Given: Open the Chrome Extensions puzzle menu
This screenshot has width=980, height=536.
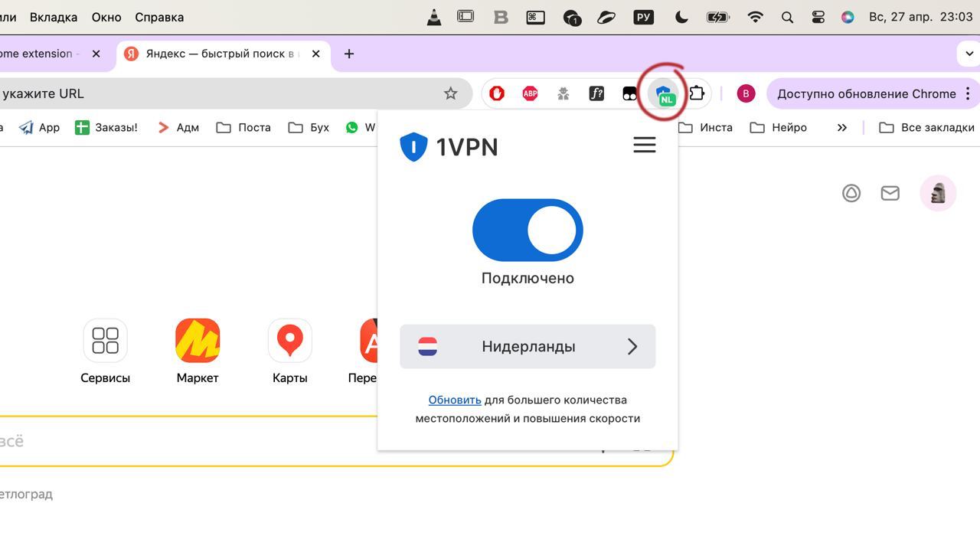Looking at the screenshot, I should tap(697, 93).
